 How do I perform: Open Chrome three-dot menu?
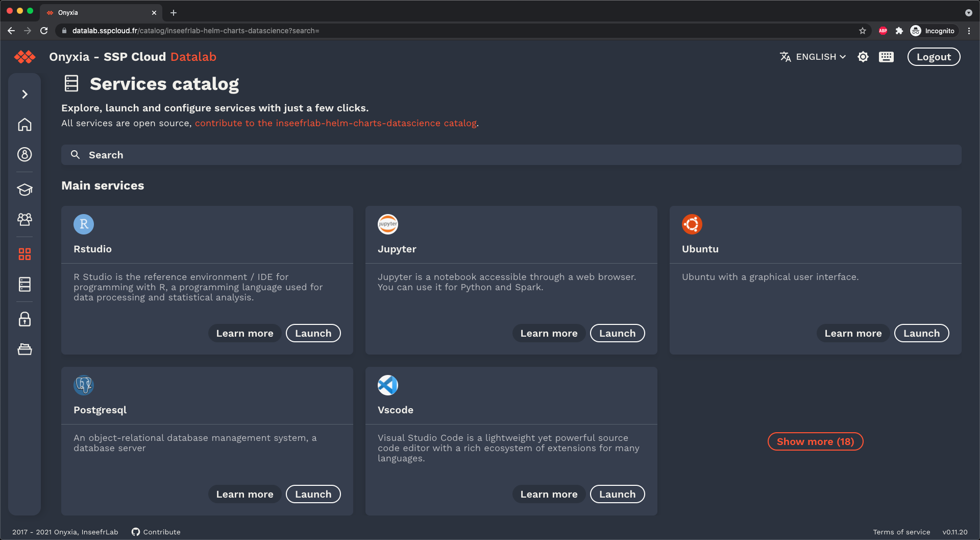pyautogui.click(x=969, y=31)
